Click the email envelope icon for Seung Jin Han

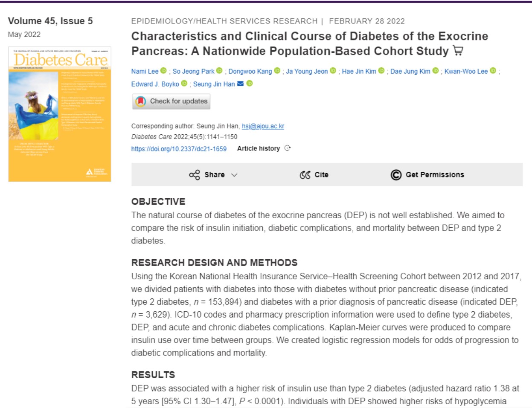coord(241,84)
